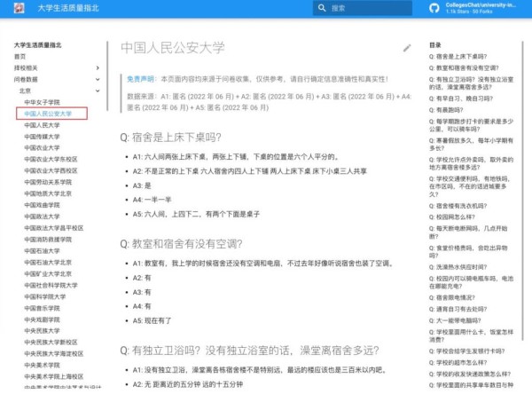The width and height of the screenshot is (532, 394).
Task: Jump to 大一能带电脑吗 in contents
Action: (x=455, y=320)
